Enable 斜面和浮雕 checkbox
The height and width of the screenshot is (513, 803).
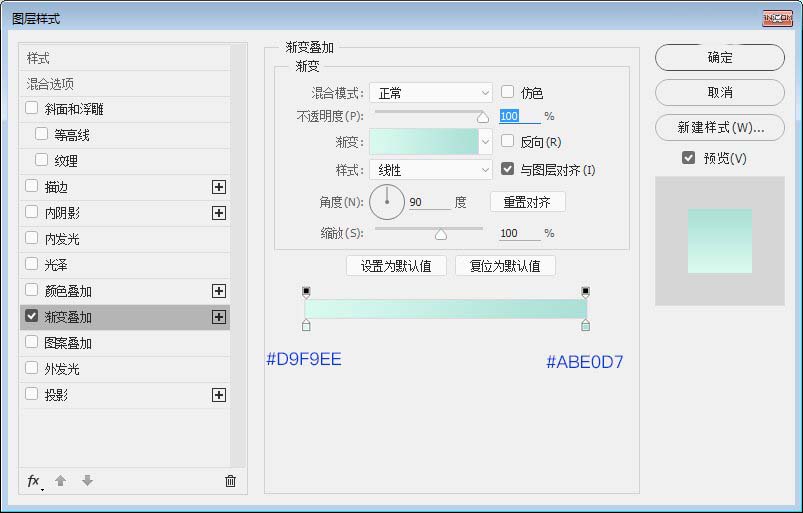pos(32,108)
